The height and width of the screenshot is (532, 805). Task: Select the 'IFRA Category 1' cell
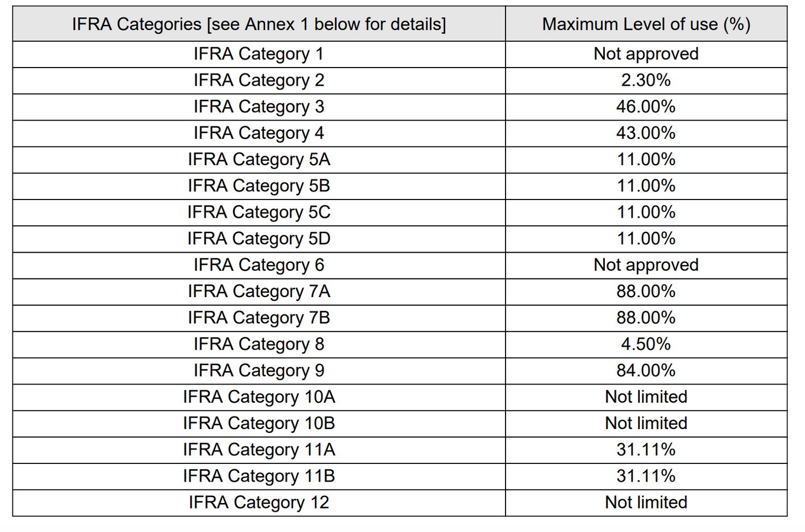259,54
